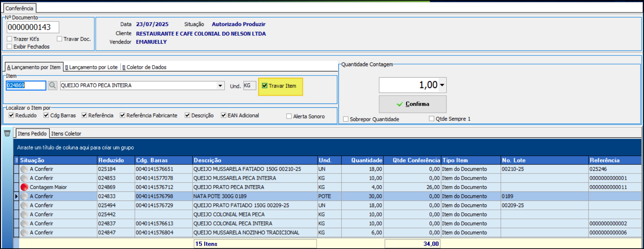Click the 15 Itens footer summary
Screen dimensions: 644x249
(255, 244)
